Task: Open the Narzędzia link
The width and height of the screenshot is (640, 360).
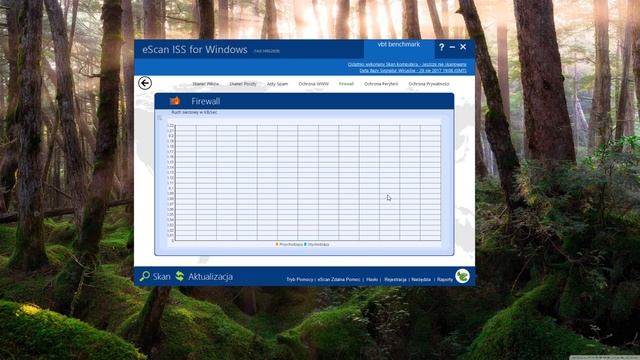Action: pyautogui.click(x=421, y=280)
